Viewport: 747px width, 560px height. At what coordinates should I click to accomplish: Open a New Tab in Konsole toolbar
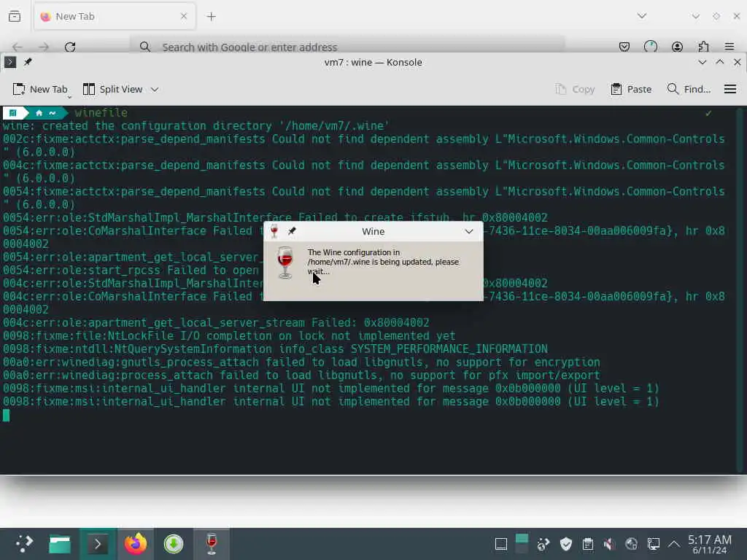[x=40, y=90]
